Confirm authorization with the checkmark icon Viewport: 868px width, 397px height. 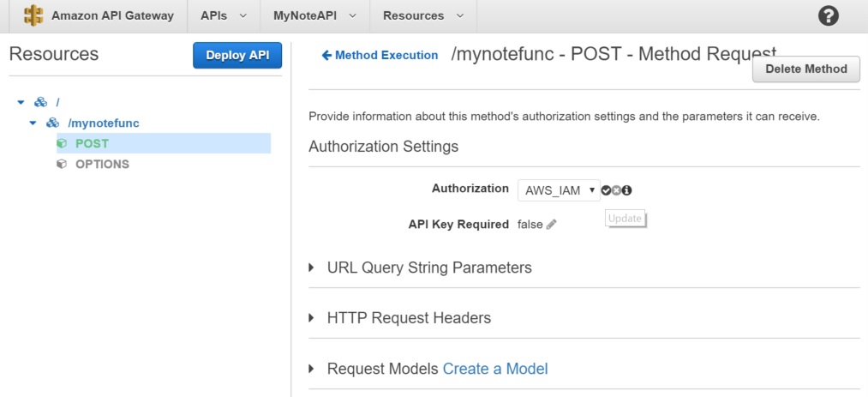(606, 190)
